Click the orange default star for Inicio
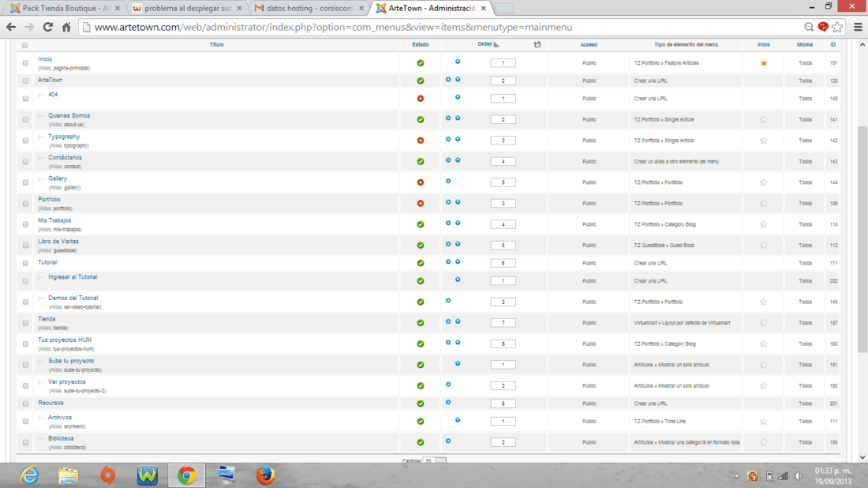Viewport: 868px width, 488px height. tap(763, 63)
